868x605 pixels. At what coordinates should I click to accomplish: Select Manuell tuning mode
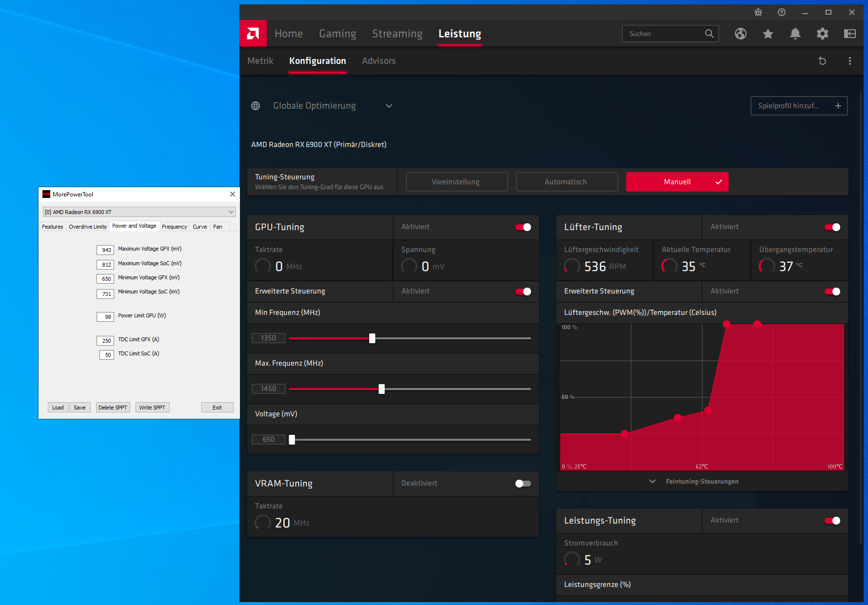(677, 182)
